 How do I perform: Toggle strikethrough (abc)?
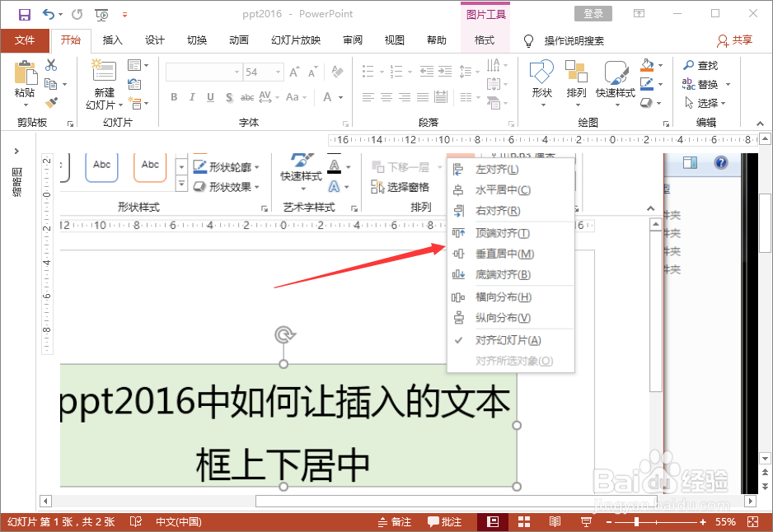point(247,97)
